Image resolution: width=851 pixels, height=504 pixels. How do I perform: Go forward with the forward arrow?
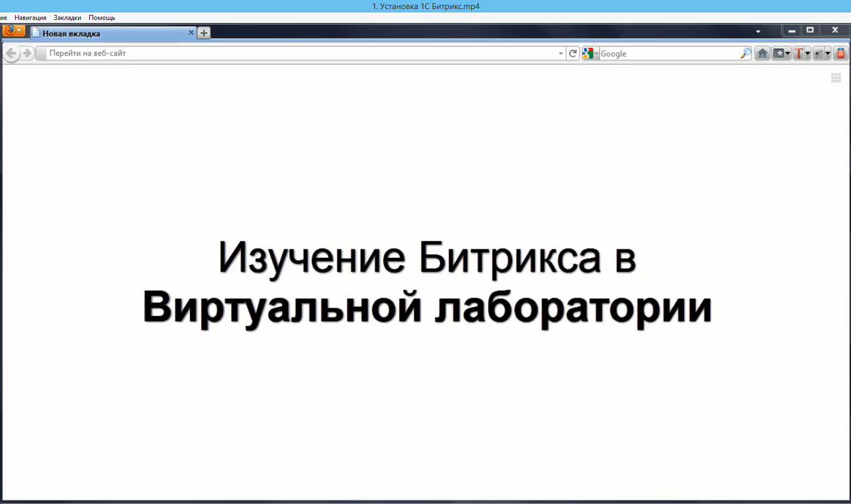27,53
